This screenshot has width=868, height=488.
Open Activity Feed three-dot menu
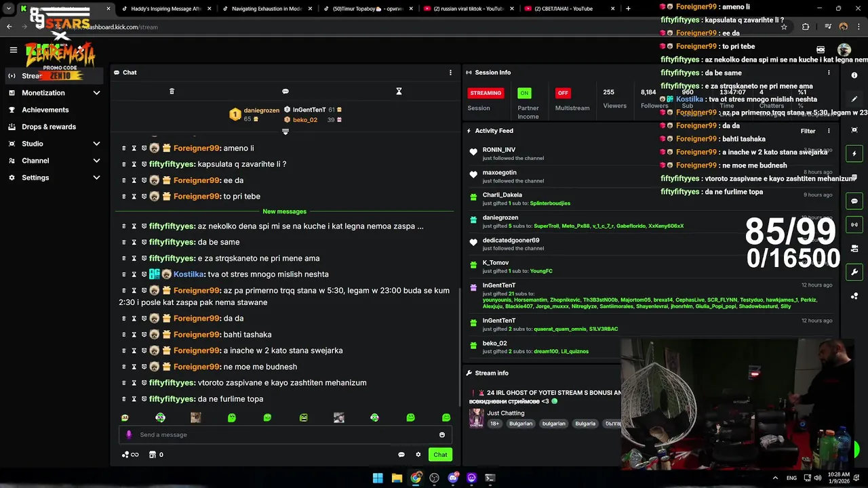(828, 131)
